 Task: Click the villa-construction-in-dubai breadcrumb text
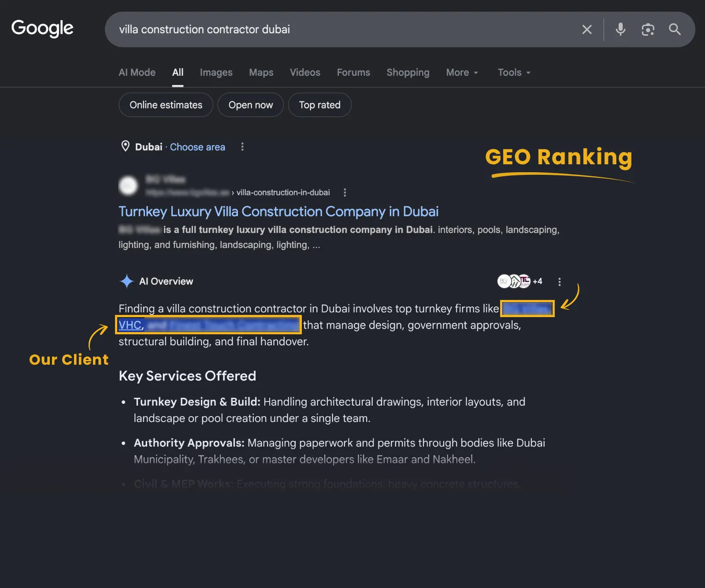point(283,192)
